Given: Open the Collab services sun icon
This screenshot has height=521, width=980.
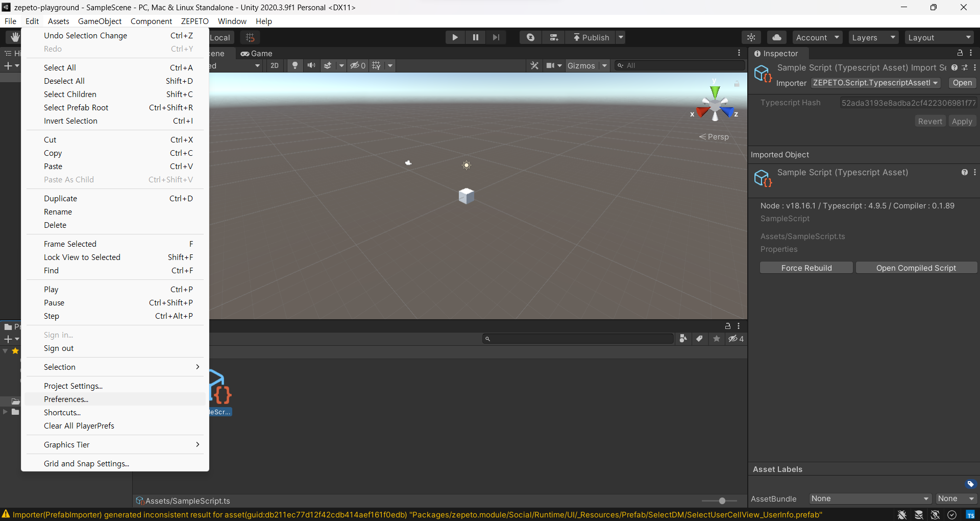Looking at the screenshot, I should 751,37.
